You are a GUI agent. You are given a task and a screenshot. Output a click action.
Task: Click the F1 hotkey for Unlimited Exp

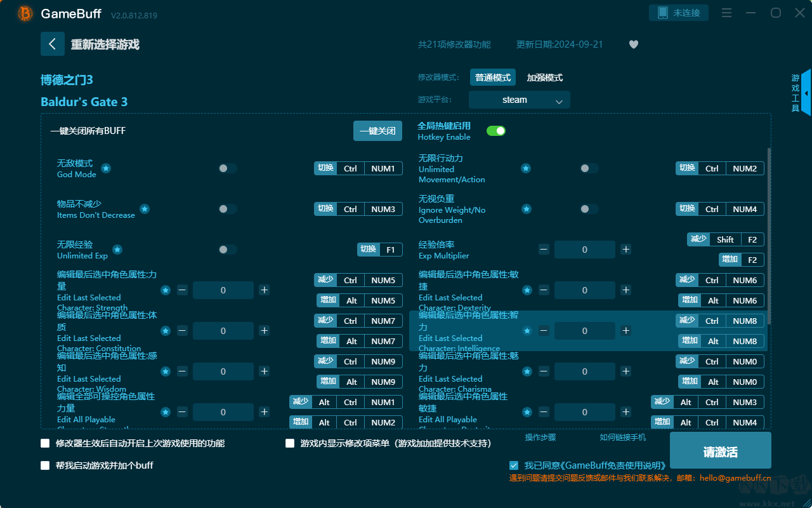click(x=391, y=250)
